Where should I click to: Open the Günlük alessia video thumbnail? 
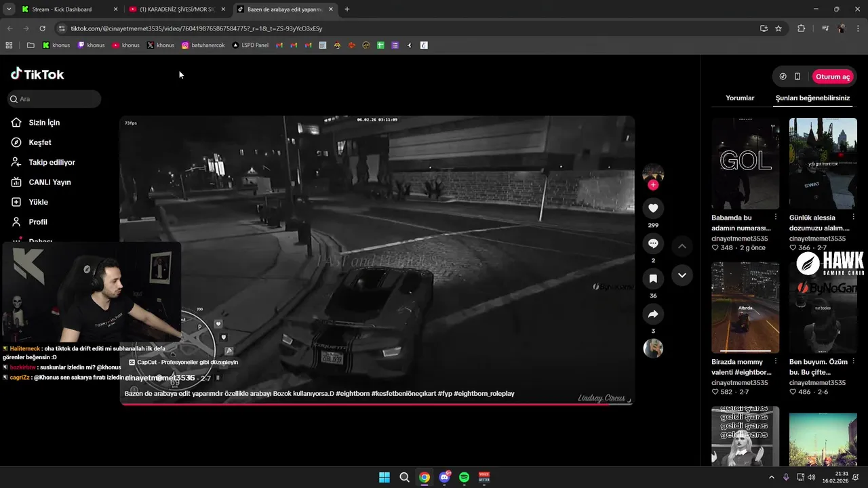click(x=823, y=163)
